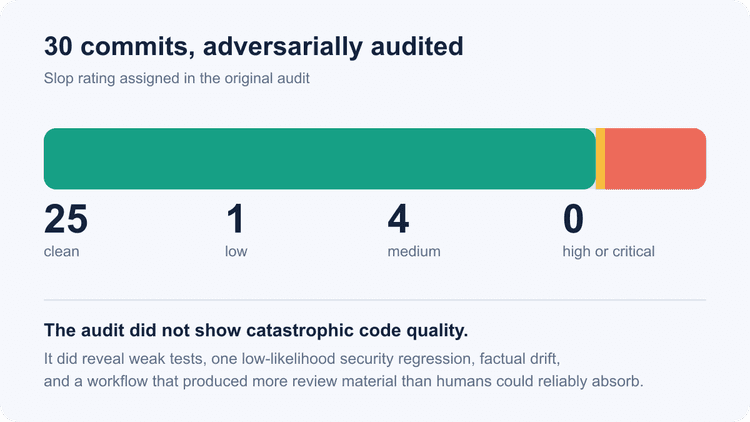Click the number 0 above high or critical
Image resolution: width=750 pixels, height=422 pixels.
coord(573,219)
